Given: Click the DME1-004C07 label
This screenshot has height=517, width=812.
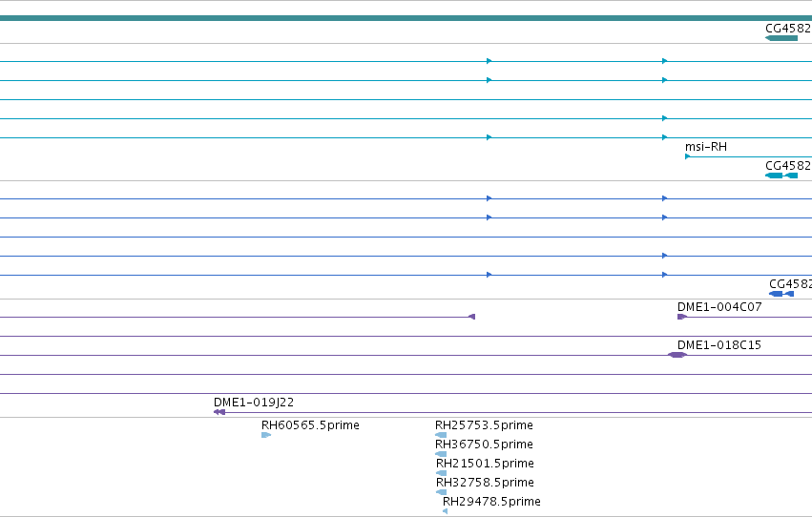Looking at the screenshot, I should (719, 307).
